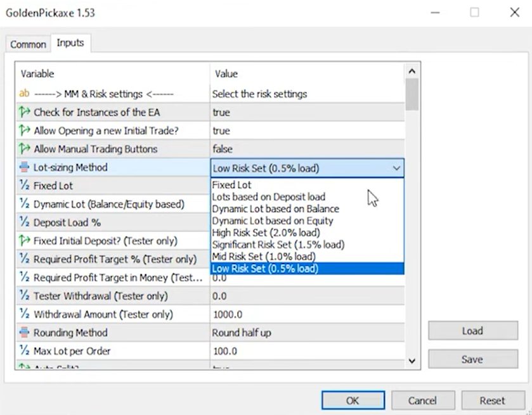
Task: Select Dynamic Lot based on Equity option
Action: coord(273,220)
